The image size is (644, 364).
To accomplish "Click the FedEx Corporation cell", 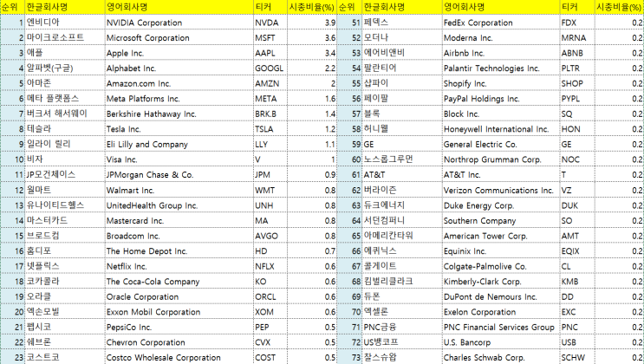I will (x=501, y=23).
